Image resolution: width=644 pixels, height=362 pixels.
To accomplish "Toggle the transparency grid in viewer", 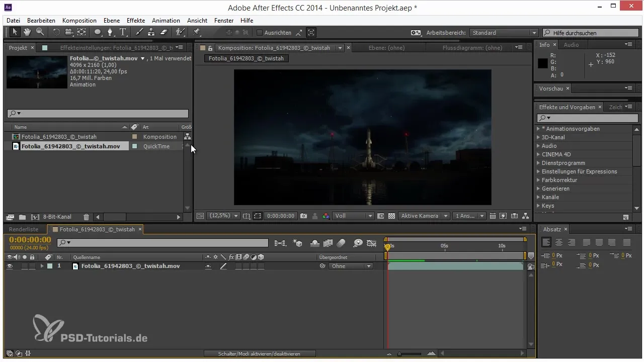I will (x=391, y=216).
